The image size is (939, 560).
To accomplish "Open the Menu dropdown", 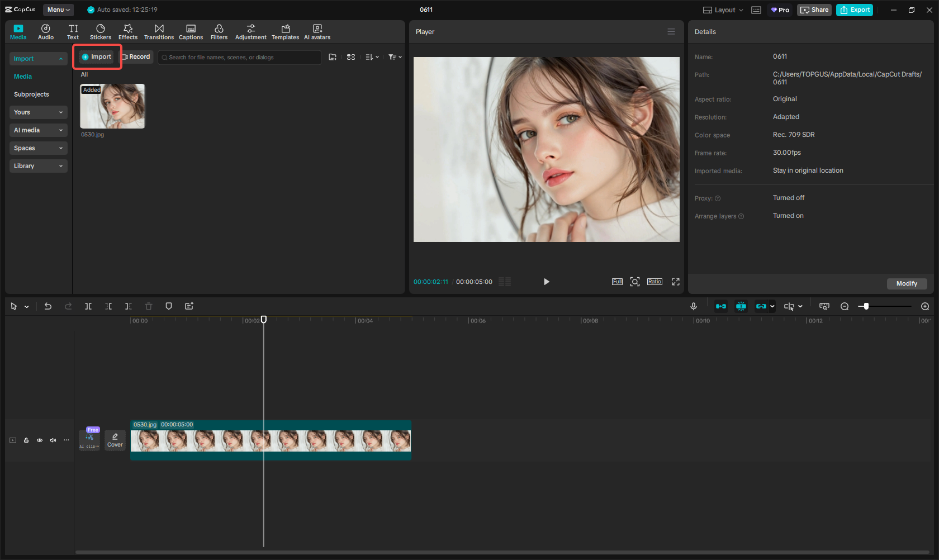I will tap(59, 10).
